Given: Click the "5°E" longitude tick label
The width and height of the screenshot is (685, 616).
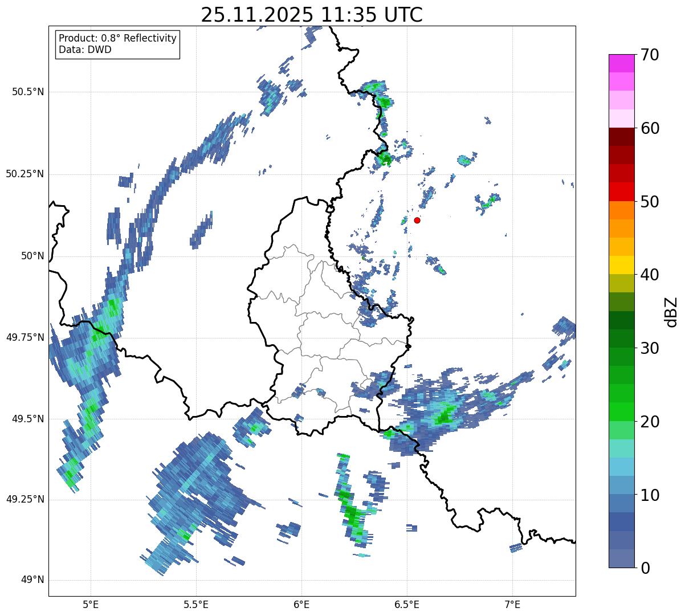Looking at the screenshot, I should pyautogui.click(x=91, y=605).
